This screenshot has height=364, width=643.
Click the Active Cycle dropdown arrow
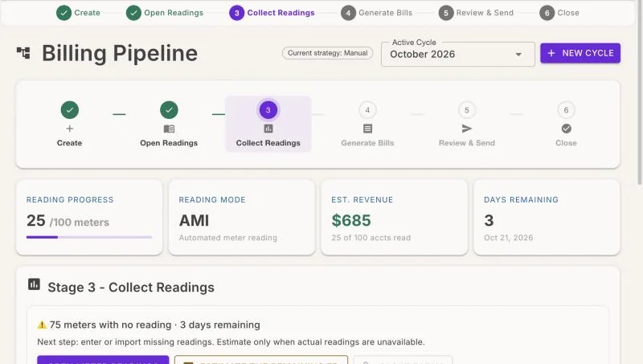pyautogui.click(x=518, y=54)
